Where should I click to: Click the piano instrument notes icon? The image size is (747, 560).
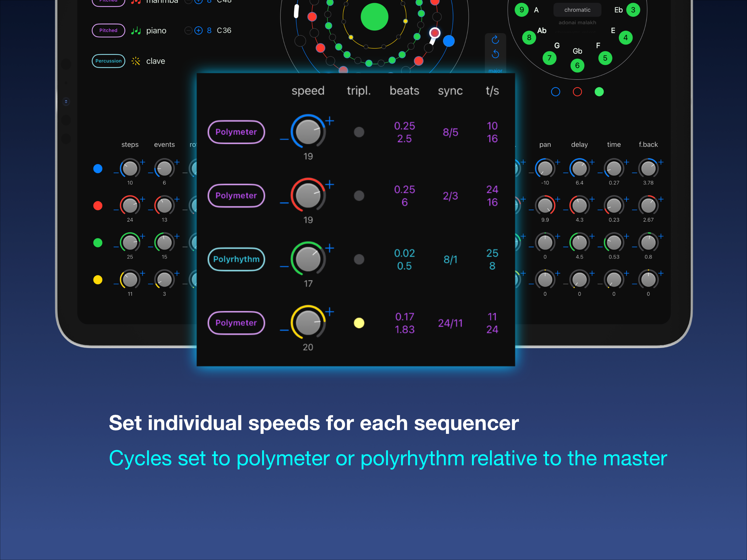pos(136,31)
